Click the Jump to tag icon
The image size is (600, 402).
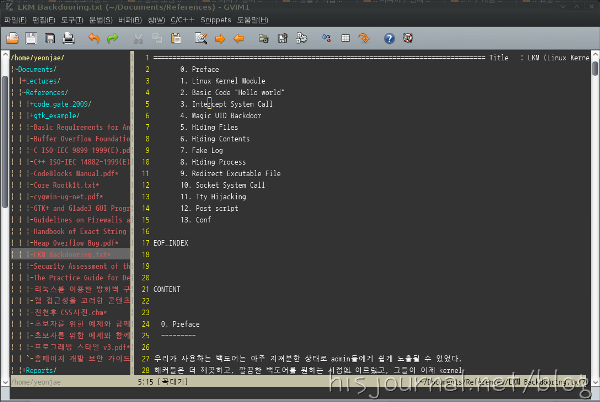click(364, 38)
